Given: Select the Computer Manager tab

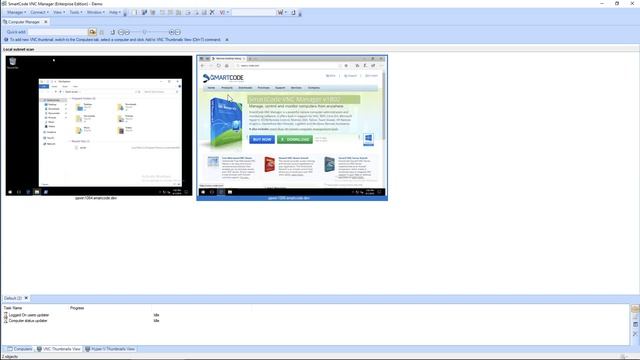Looking at the screenshot, I should [x=24, y=22].
